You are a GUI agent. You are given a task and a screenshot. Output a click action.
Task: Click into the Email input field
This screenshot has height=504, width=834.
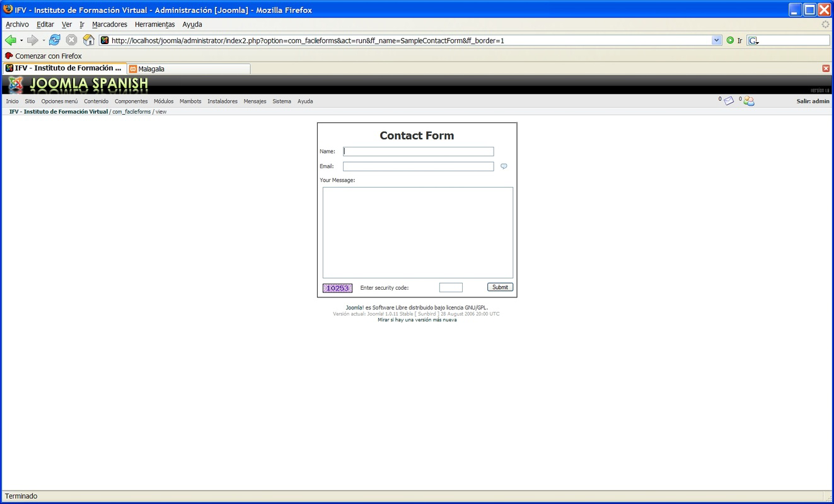(x=419, y=166)
